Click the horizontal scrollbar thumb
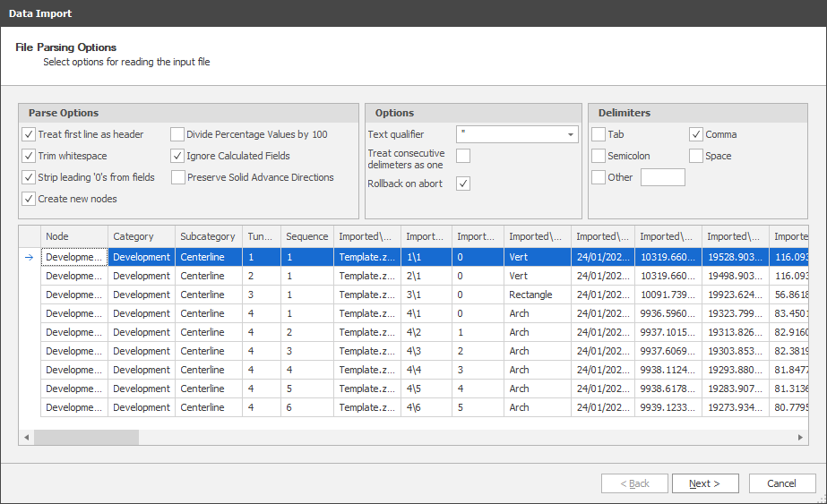This screenshot has width=827, height=504. (87, 438)
